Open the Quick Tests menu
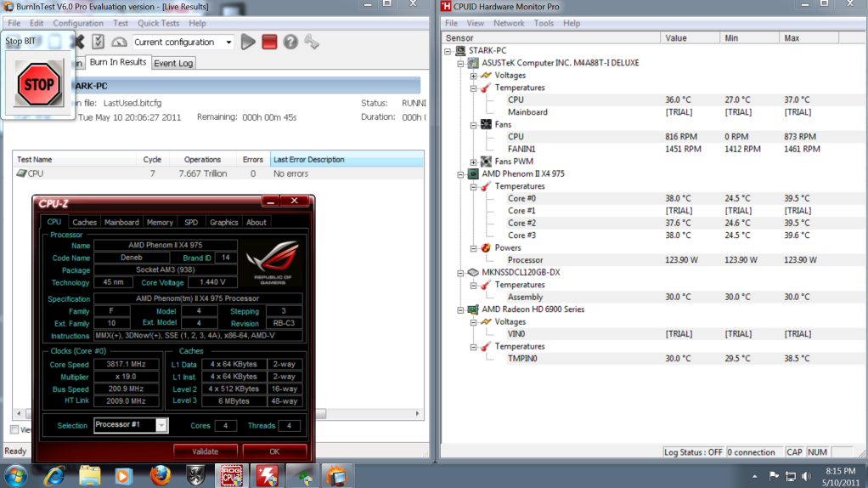The image size is (868, 488). click(x=158, y=23)
